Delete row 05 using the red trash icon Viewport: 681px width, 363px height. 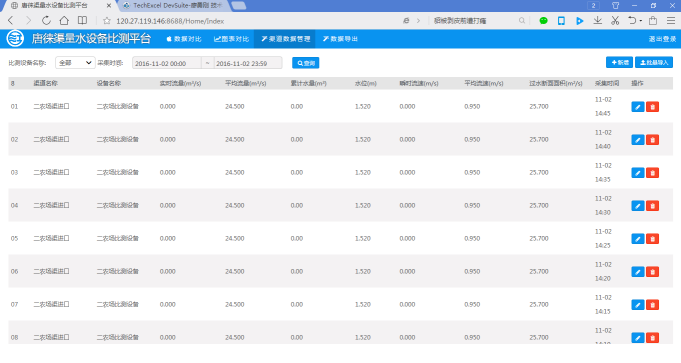(x=652, y=239)
